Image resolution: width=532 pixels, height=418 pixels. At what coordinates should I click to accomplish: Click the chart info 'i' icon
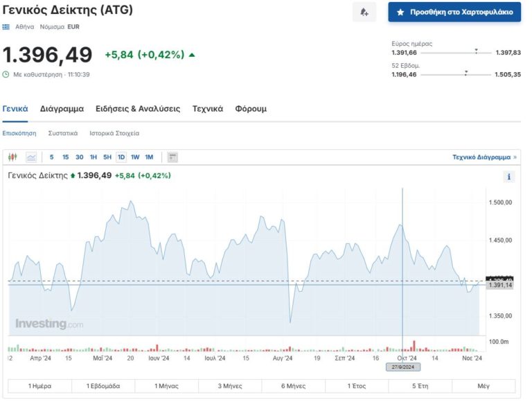pos(509,177)
